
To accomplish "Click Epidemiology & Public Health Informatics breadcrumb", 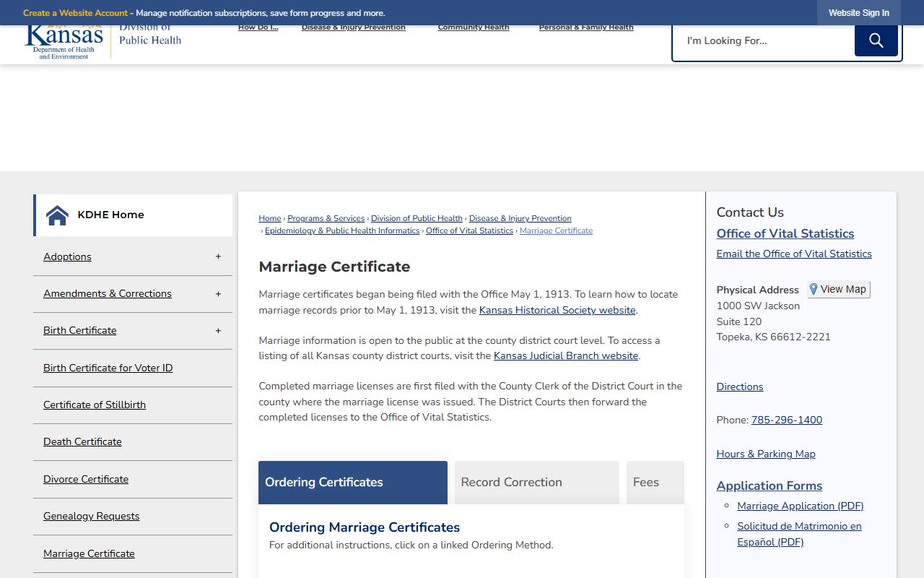I will (342, 230).
